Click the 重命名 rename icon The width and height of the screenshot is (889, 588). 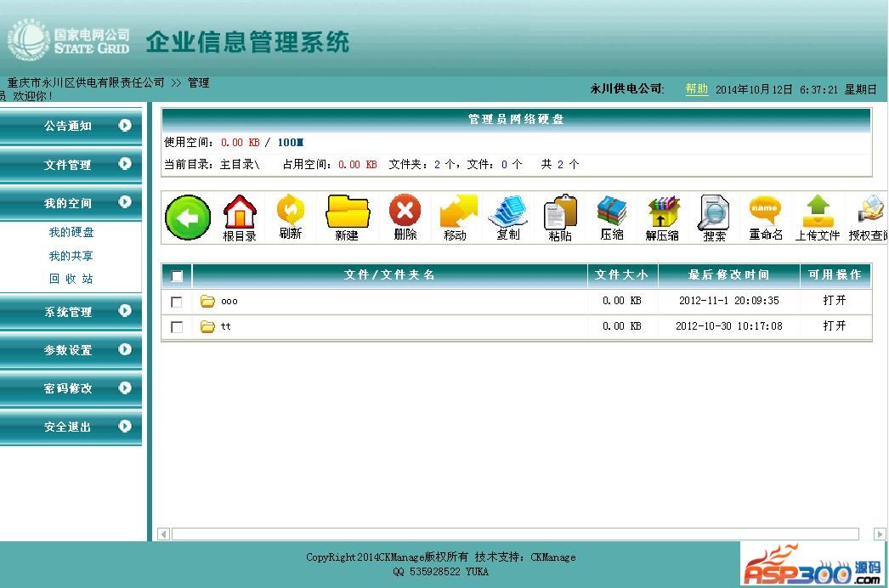coord(766,218)
